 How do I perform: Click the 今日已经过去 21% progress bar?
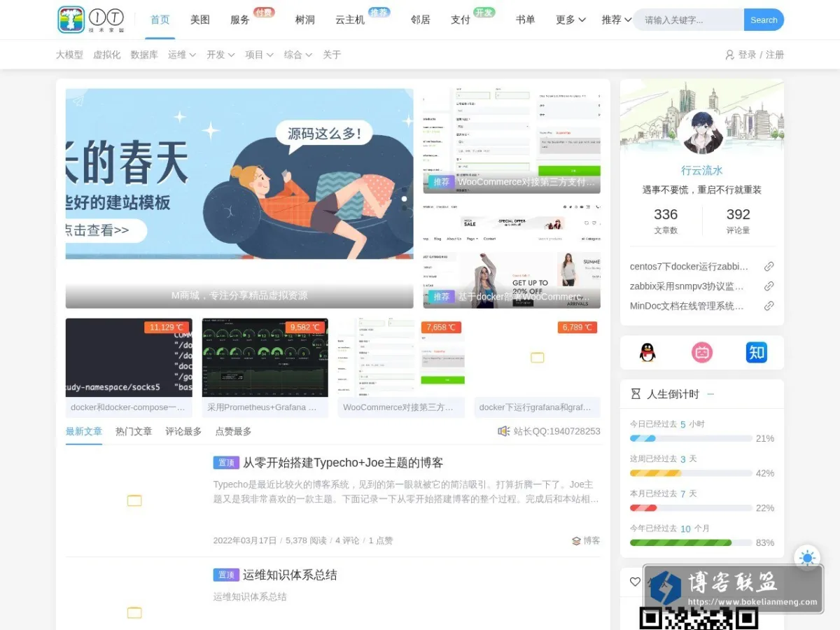pos(691,438)
